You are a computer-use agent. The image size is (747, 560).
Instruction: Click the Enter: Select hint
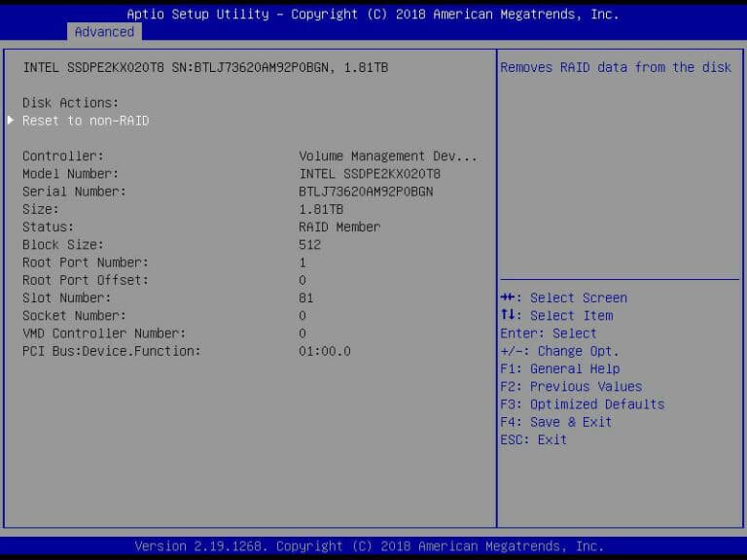tap(549, 333)
